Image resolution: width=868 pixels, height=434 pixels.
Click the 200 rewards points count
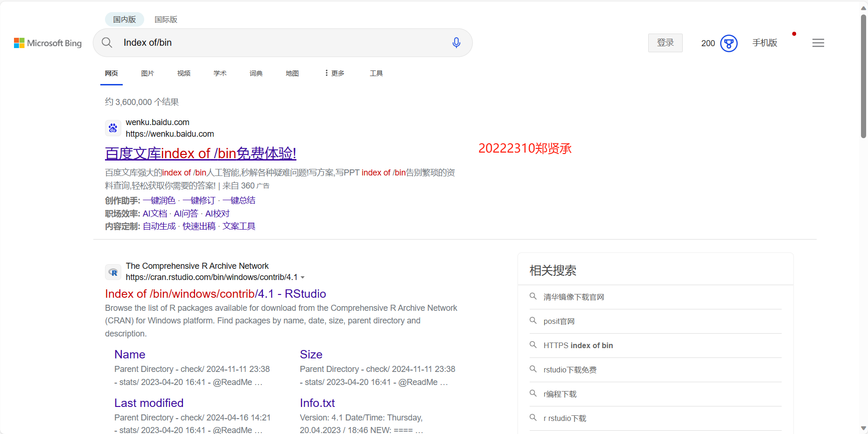click(x=708, y=43)
